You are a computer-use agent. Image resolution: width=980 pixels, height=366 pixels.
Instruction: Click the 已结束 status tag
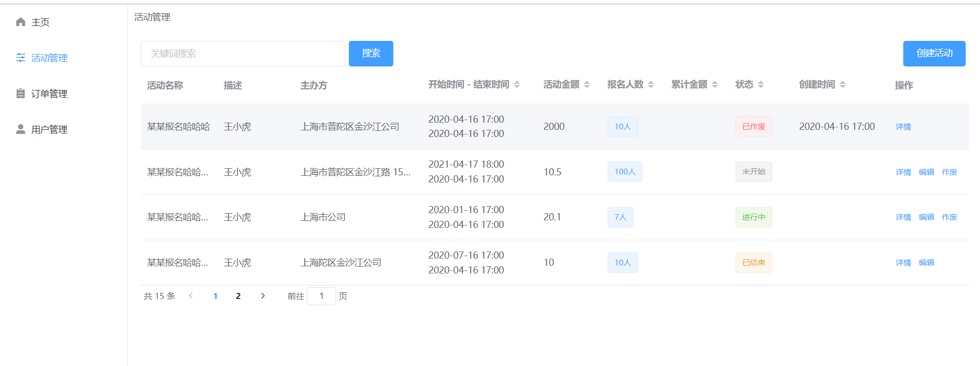pyautogui.click(x=754, y=263)
